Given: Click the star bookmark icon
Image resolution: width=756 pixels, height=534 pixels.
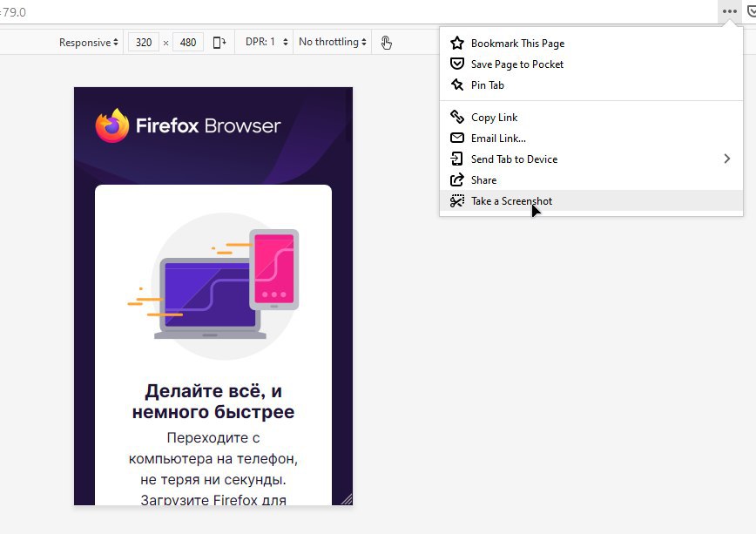Looking at the screenshot, I should (457, 43).
